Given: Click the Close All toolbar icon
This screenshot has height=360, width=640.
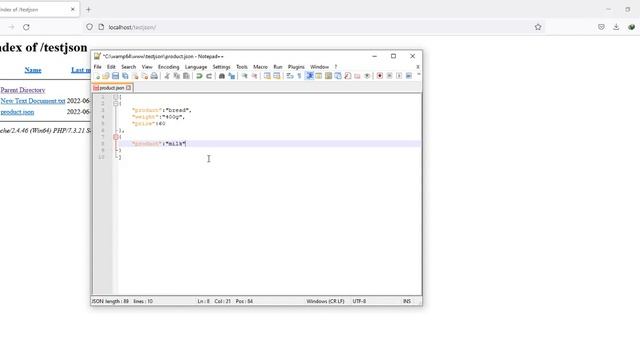Looking at the screenshot, I should click(x=144, y=76).
